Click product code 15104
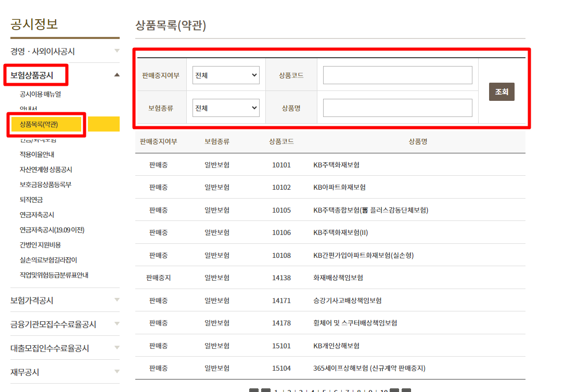Viewport: 564px width, 392px height. tap(281, 368)
